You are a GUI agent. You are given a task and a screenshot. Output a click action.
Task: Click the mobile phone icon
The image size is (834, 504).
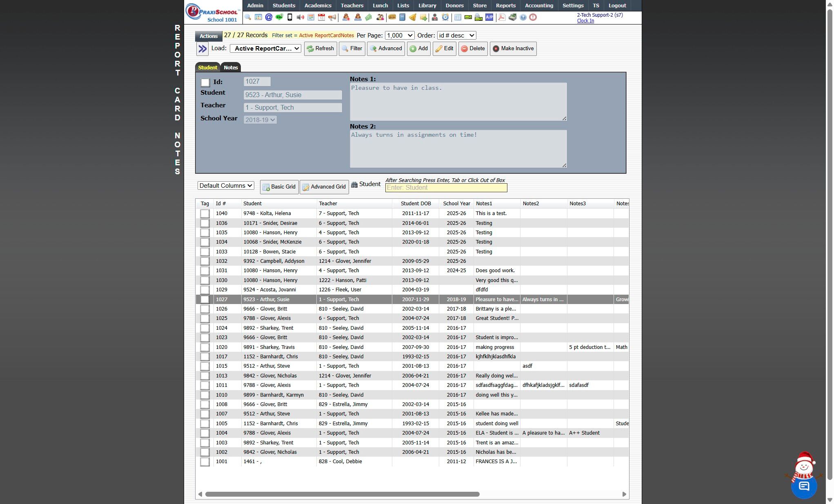pos(290,17)
